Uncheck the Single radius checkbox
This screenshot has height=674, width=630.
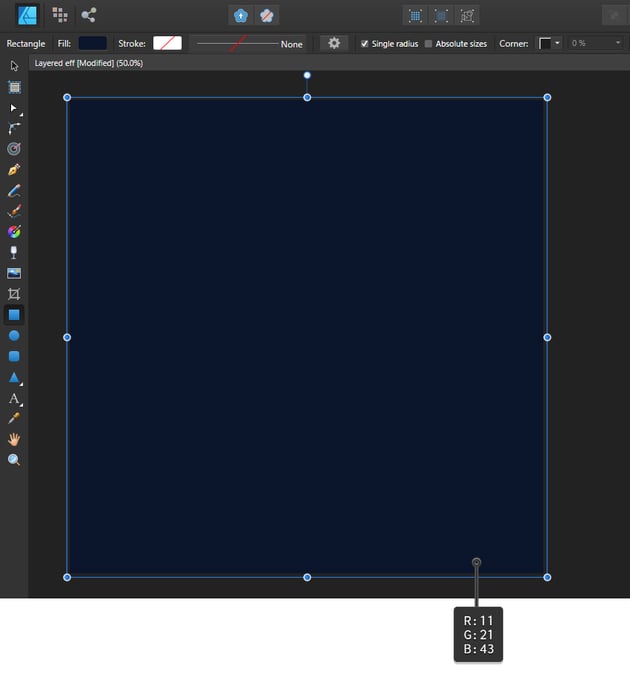point(364,44)
